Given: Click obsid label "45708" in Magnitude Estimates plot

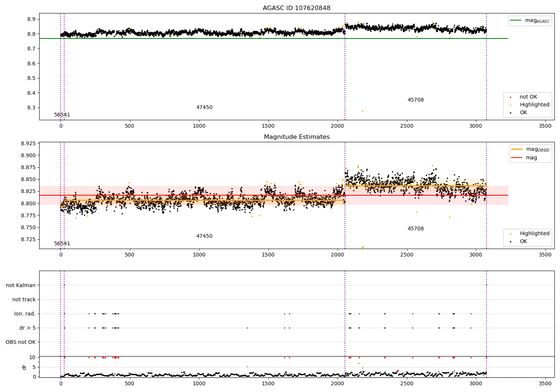Looking at the screenshot, I should click(416, 229).
